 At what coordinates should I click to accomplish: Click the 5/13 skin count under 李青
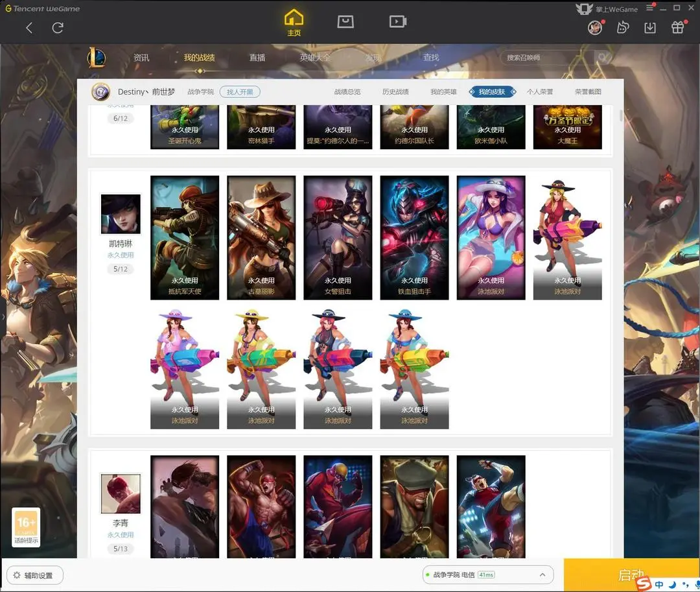click(121, 549)
